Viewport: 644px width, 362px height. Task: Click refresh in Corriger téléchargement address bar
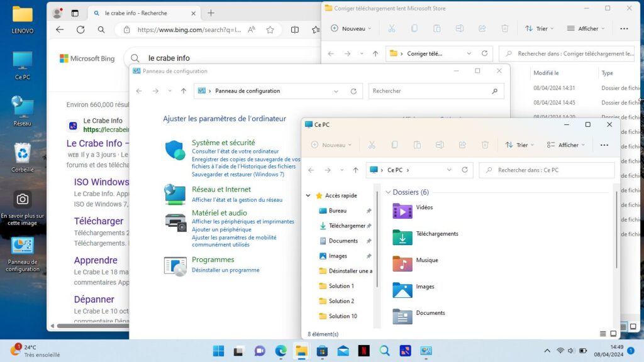click(485, 53)
